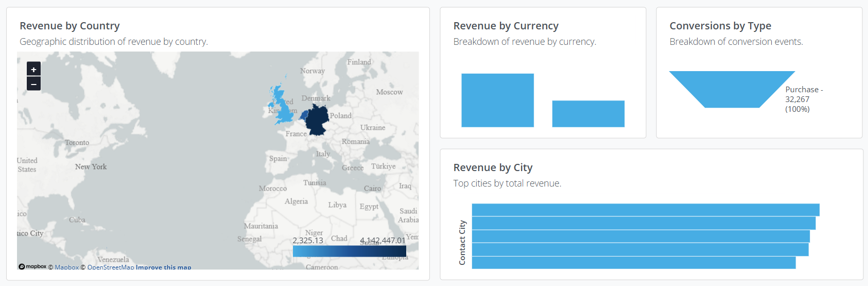Select Germany on the revenue map
The image size is (868, 286).
tap(317, 121)
